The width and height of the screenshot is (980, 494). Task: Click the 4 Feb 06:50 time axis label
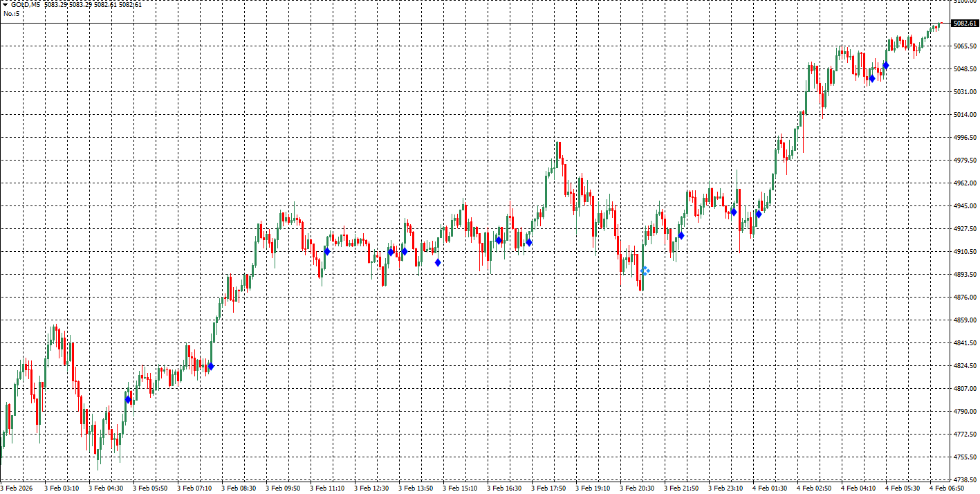[x=947, y=488]
